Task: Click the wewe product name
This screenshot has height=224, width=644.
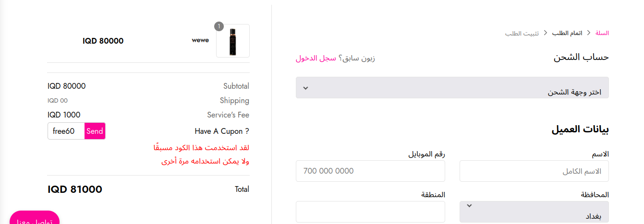Action: (200, 40)
